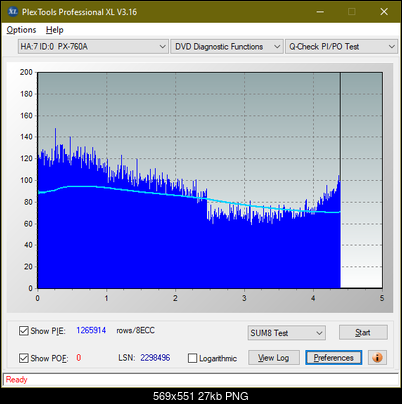This screenshot has height=404, width=402.
Task: Click the rows/8ECC label
Action: coord(135,330)
